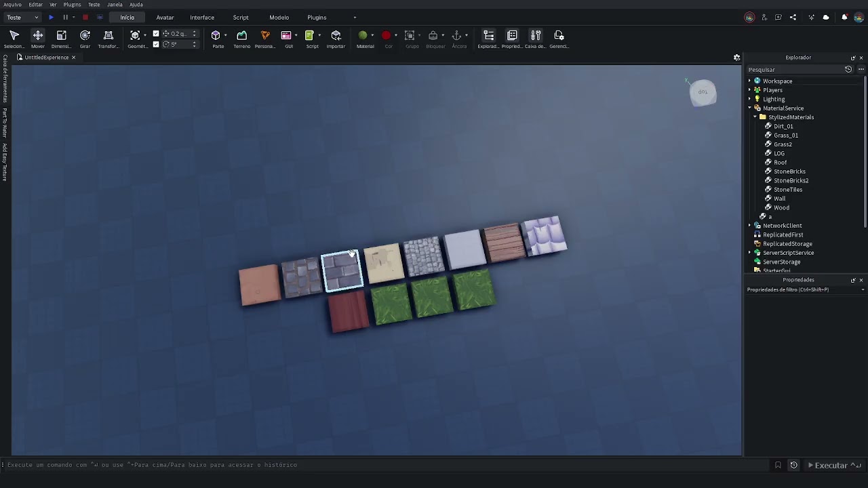Select the Roof material variant
Screen dimensions: 868x488
tap(781, 162)
